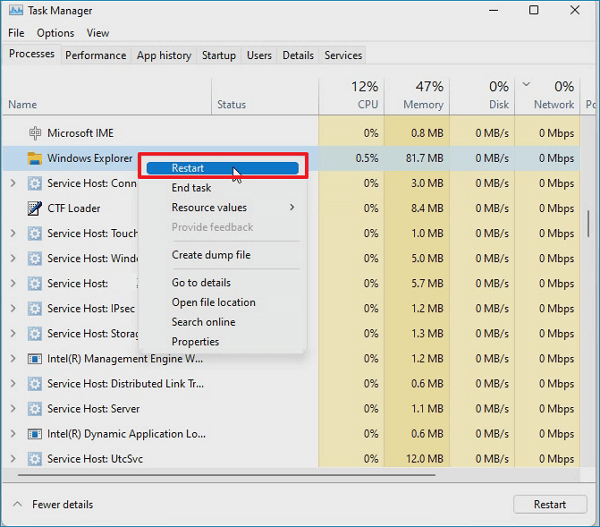Viewport: 600px width, 527px height.
Task: Select Create dump file menu entry
Action: [211, 255]
